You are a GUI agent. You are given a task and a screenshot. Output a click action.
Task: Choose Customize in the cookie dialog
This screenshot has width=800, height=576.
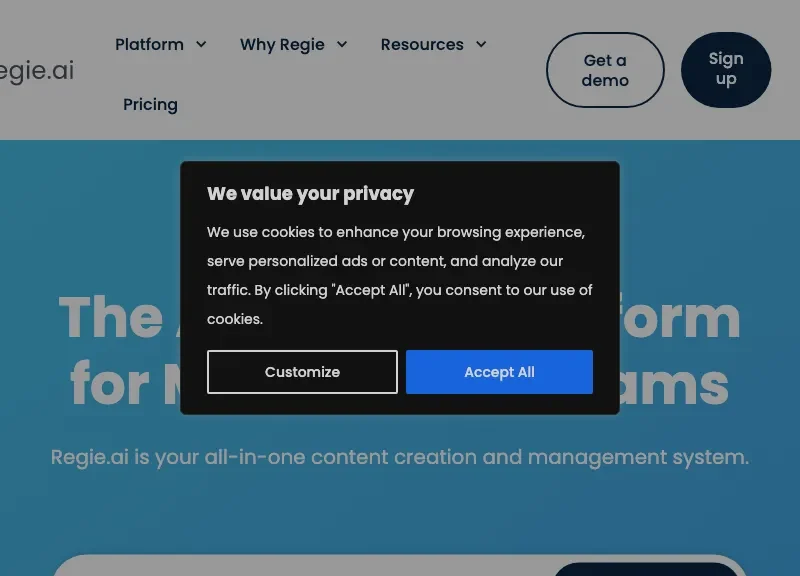point(302,372)
